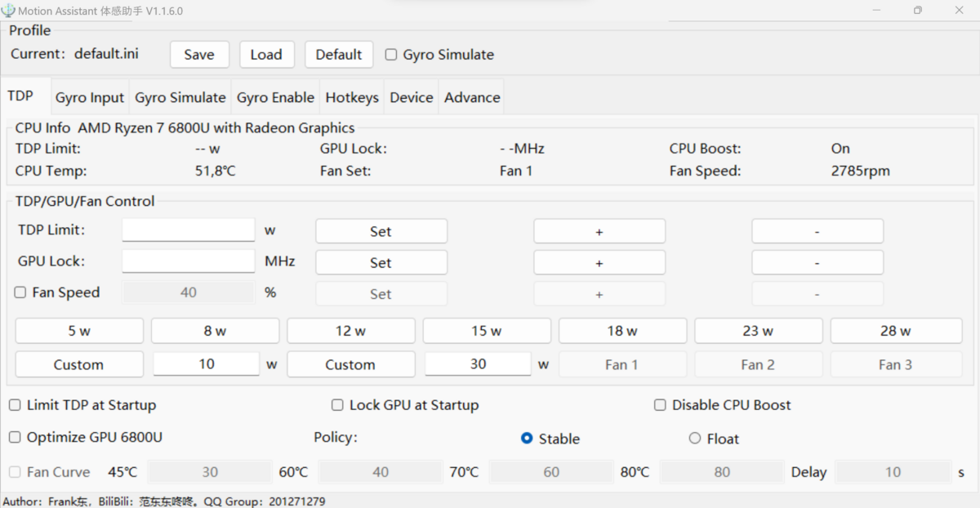Decrease GPU Lock with minus button

(x=817, y=262)
